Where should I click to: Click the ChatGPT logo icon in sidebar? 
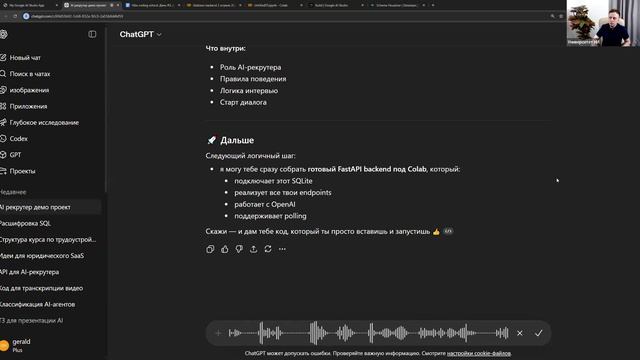tap(4, 34)
